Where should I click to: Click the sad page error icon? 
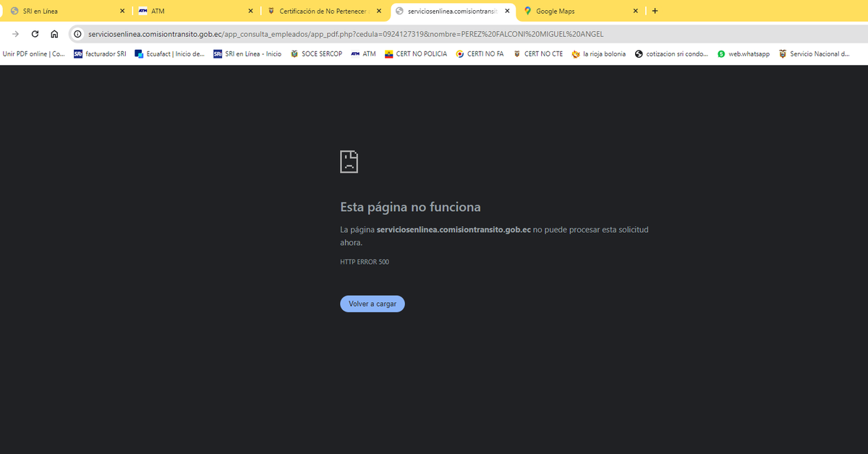[349, 162]
